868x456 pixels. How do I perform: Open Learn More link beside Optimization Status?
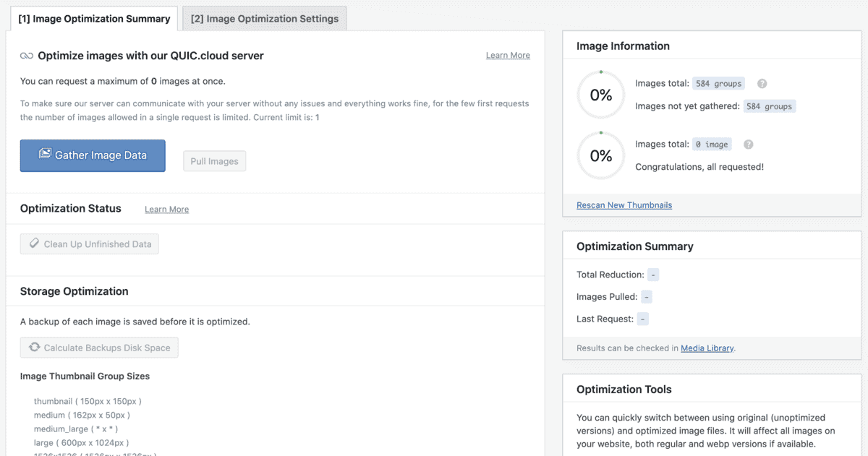(x=166, y=210)
